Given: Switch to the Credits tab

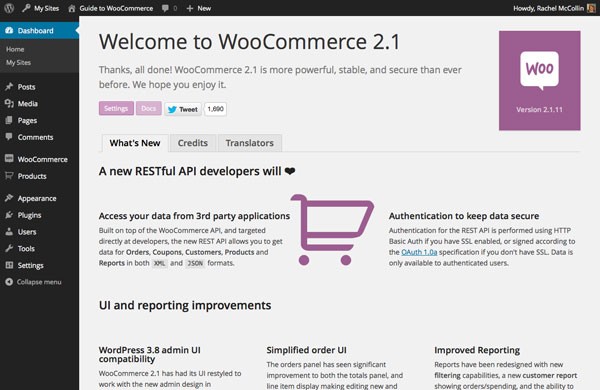Looking at the screenshot, I should point(192,143).
